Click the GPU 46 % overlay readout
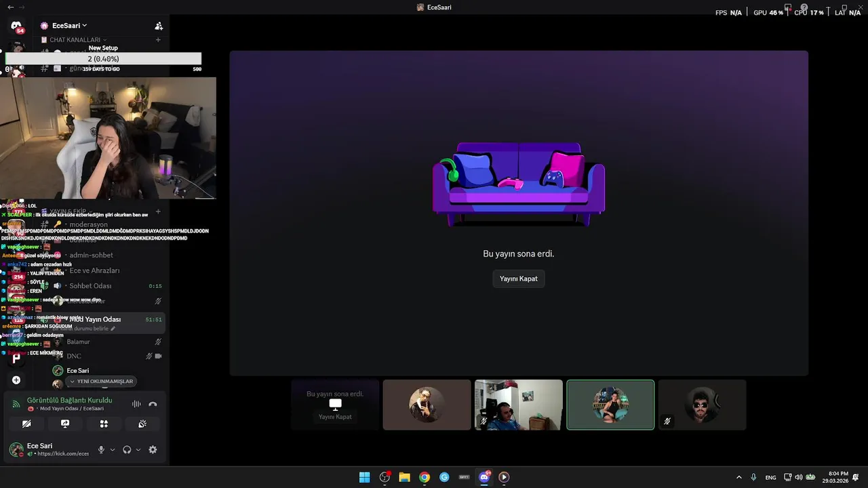This screenshot has height=488, width=868. point(768,13)
